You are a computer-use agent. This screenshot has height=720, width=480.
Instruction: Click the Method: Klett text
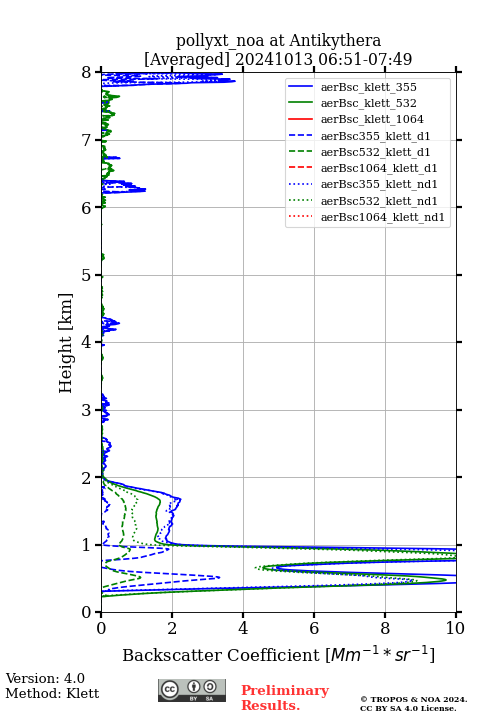pyautogui.click(x=52, y=693)
